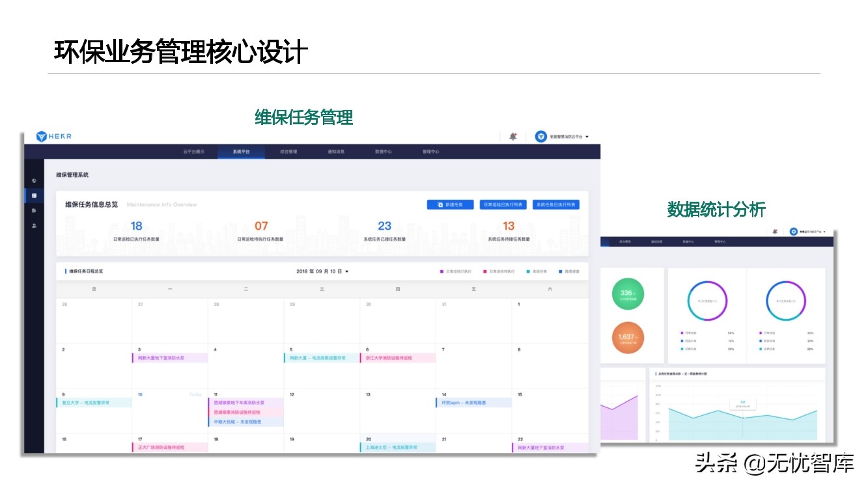The image size is (868, 488).
Task: Click the 07 日常巡检待执行任务数量 statistic
Action: [x=260, y=231]
